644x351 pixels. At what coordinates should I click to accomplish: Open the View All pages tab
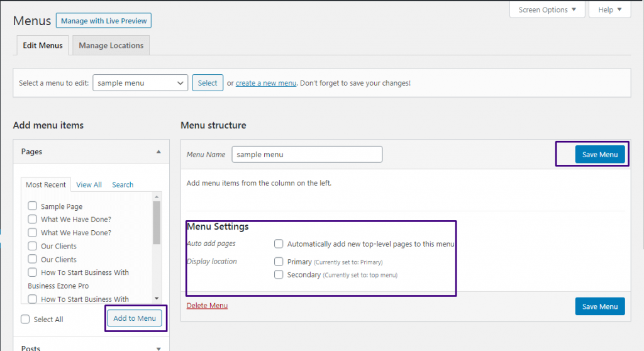tap(89, 185)
